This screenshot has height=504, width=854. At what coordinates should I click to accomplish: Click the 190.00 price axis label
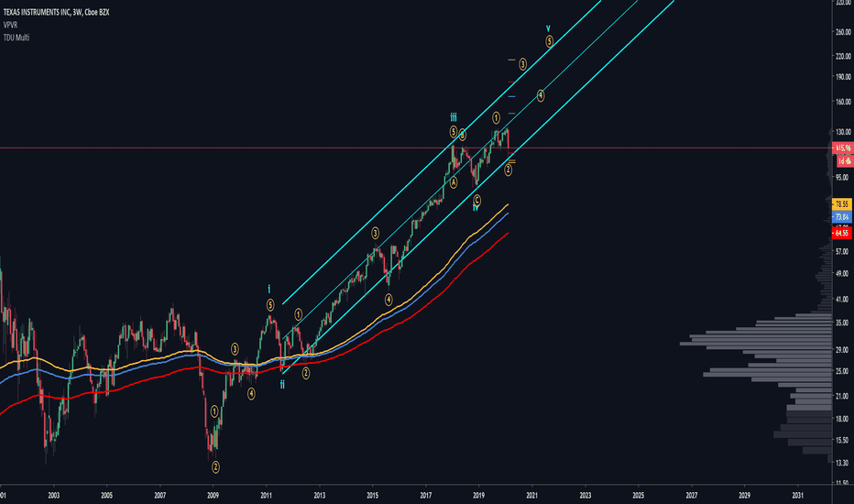click(843, 77)
